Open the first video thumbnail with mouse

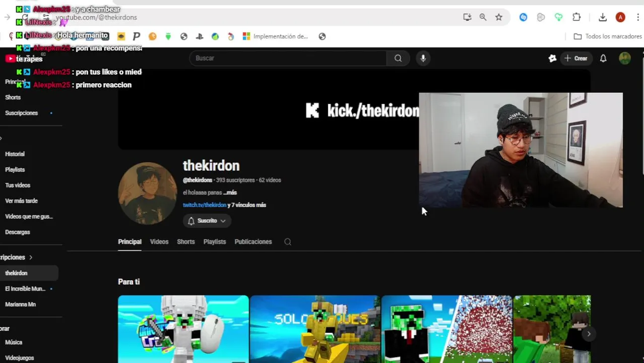click(183, 329)
